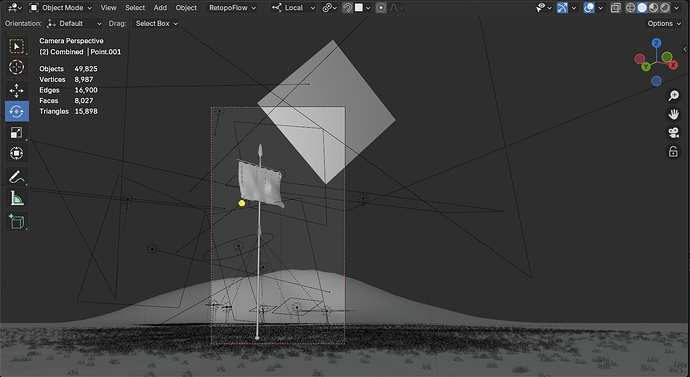
Task: Click the Point.001 object name
Action: 106,51
